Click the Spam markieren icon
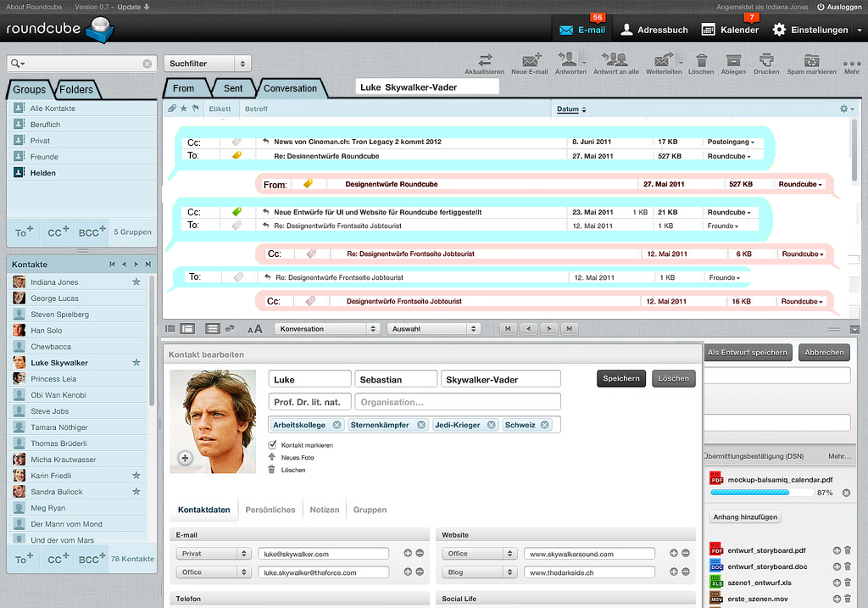Image resolution: width=868 pixels, height=608 pixels. click(811, 60)
